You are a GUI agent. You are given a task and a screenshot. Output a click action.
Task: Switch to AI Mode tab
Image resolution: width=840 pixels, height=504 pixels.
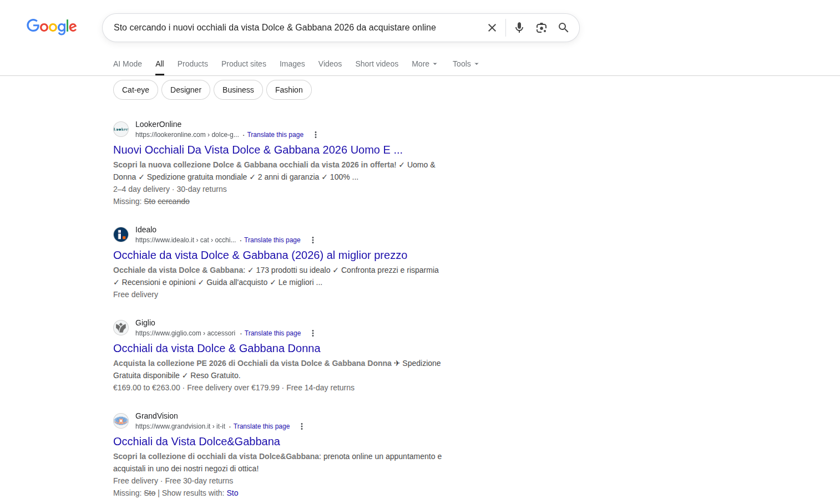pos(128,64)
